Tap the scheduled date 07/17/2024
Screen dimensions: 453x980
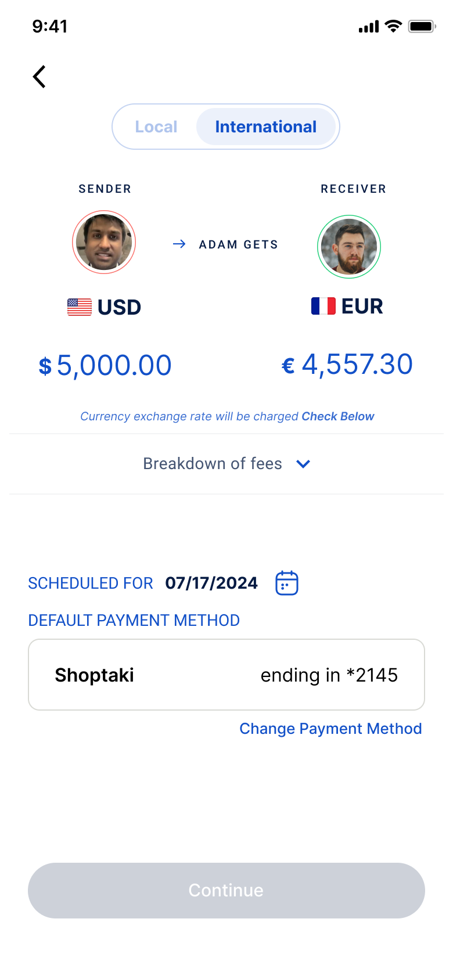[211, 583]
